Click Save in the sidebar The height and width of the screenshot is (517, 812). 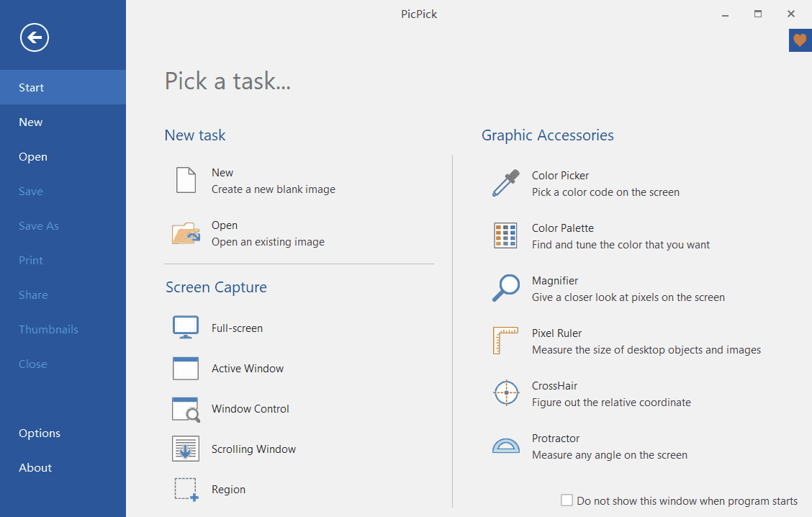pos(63,191)
